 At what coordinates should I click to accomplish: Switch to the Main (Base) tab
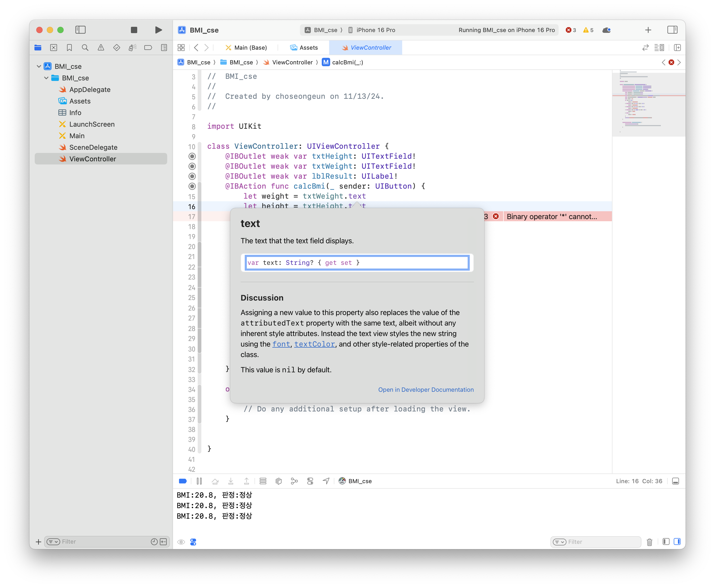click(246, 48)
